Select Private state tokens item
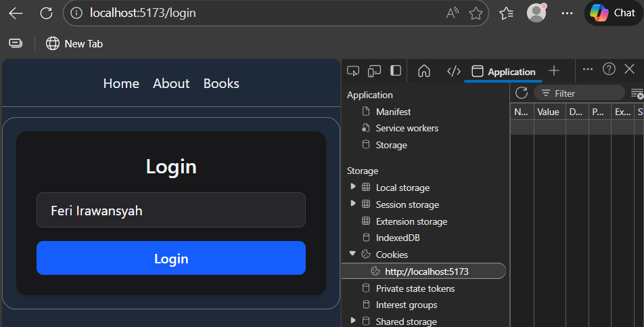The image size is (644, 327). pos(415,288)
